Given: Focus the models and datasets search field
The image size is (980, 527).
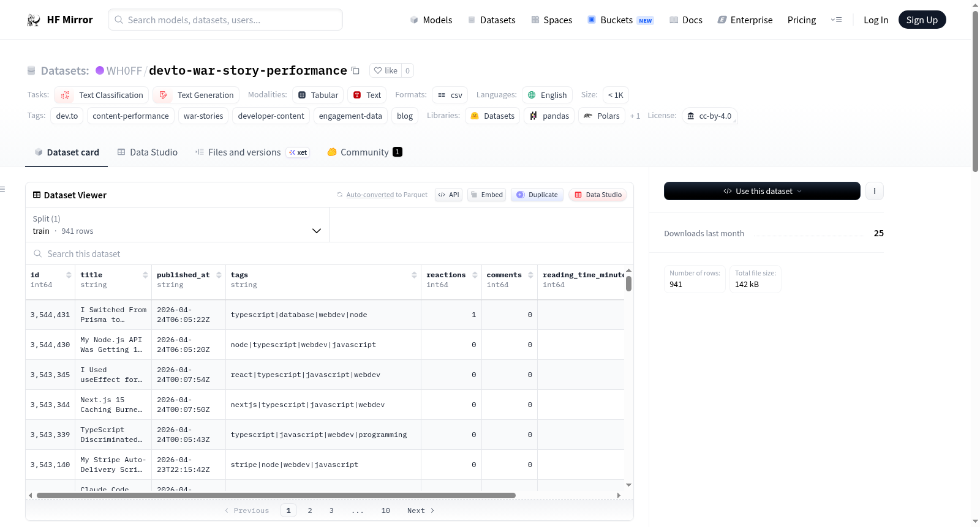Looking at the screenshot, I should (225, 20).
